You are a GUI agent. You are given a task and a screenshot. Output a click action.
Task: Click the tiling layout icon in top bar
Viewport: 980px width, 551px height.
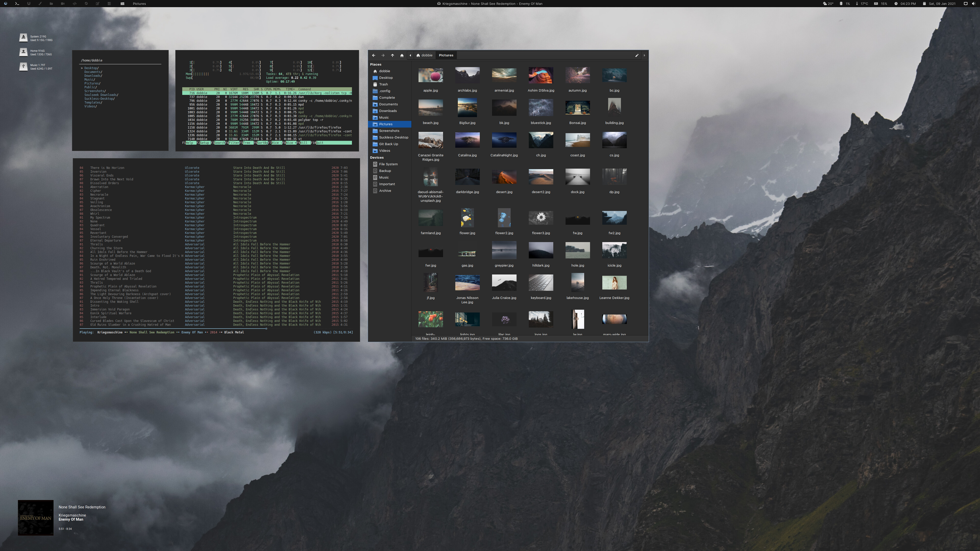tap(122, 3)
